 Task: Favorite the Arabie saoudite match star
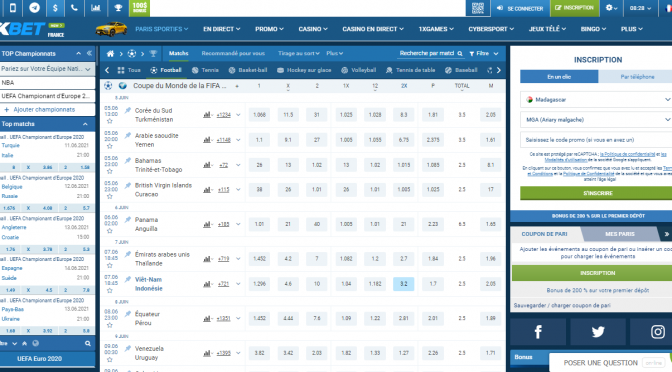click(x=110, y=147)
